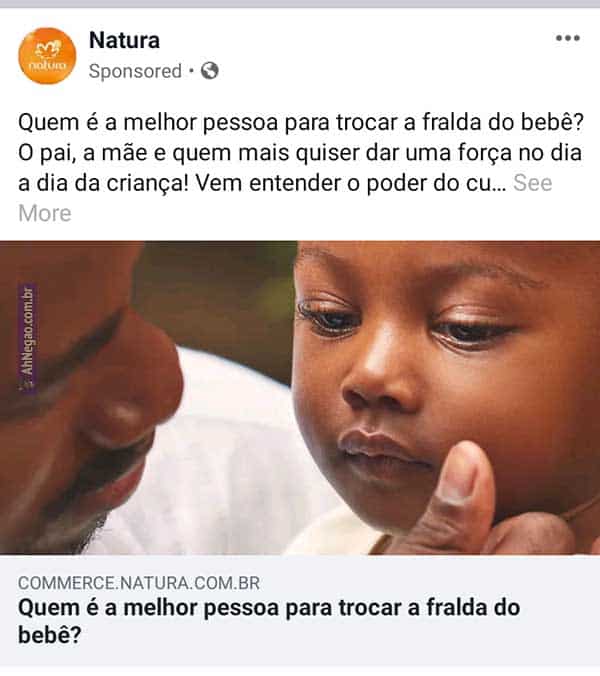Click the Sponsored label
This screenshot has height=676, width=600.
pos(135,71)
